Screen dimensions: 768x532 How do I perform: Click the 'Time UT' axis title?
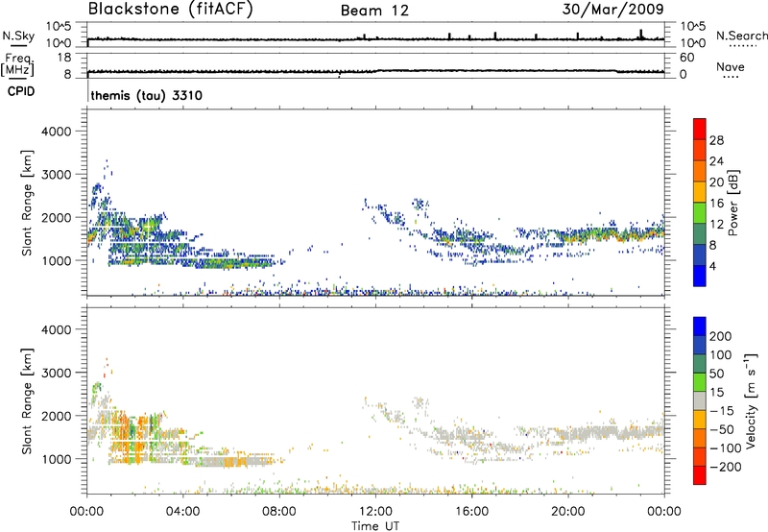[x=375, y=526]
